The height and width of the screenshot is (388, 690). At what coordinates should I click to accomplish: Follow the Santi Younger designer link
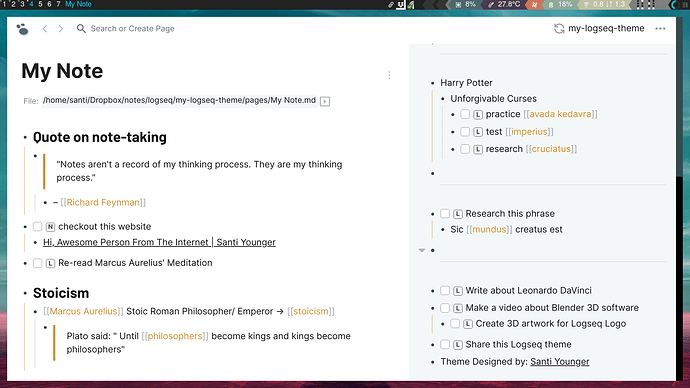559,362
